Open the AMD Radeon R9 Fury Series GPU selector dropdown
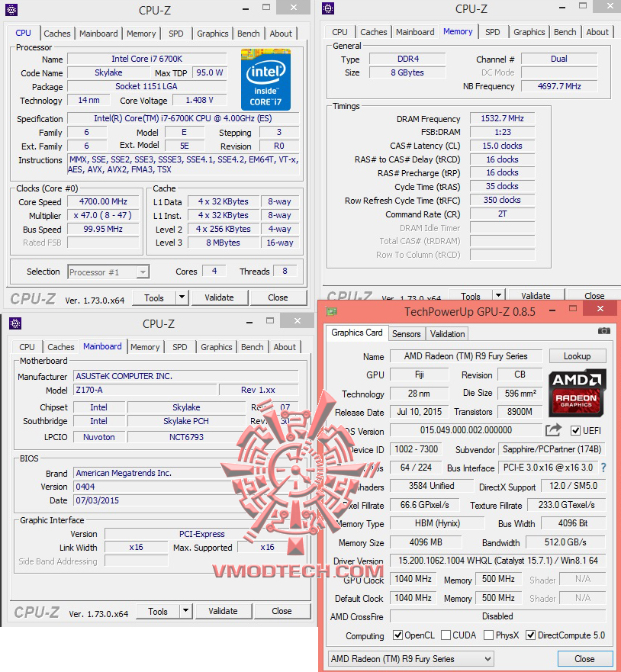Image resolution: width=621 pixels, height=672 pixels. [411, 658]
